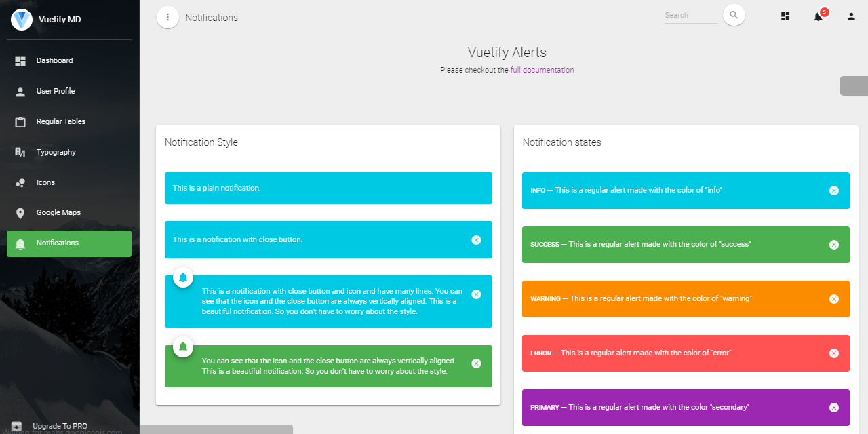Click the Icons bubble-chart icon
The height and width of the screenshot is (434, 868).
click(x=20, y=183)
